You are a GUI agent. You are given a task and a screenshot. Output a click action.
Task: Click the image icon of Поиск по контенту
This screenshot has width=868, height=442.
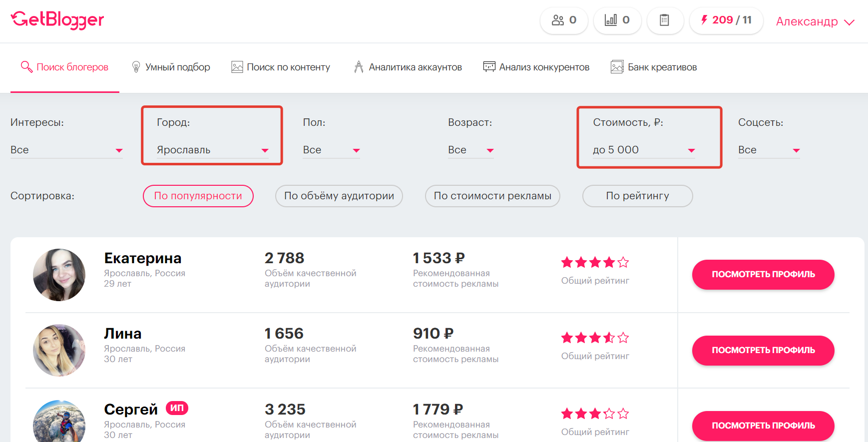pyautogui.click(x=237, y=67)
